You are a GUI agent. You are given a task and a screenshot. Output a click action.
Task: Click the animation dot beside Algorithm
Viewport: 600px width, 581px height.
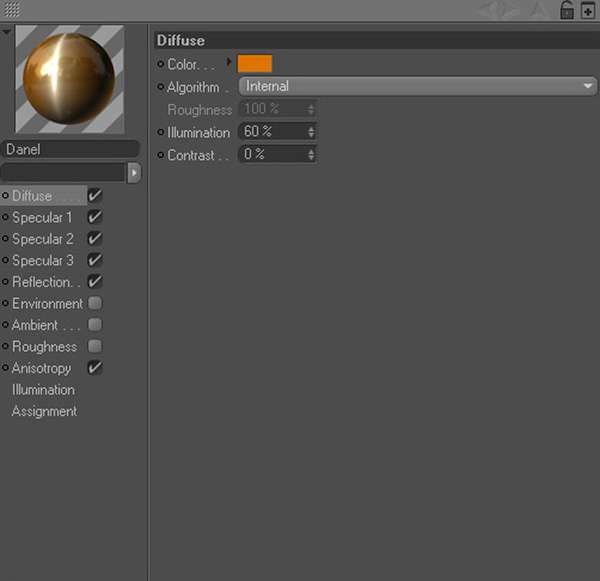pos(161,87)
